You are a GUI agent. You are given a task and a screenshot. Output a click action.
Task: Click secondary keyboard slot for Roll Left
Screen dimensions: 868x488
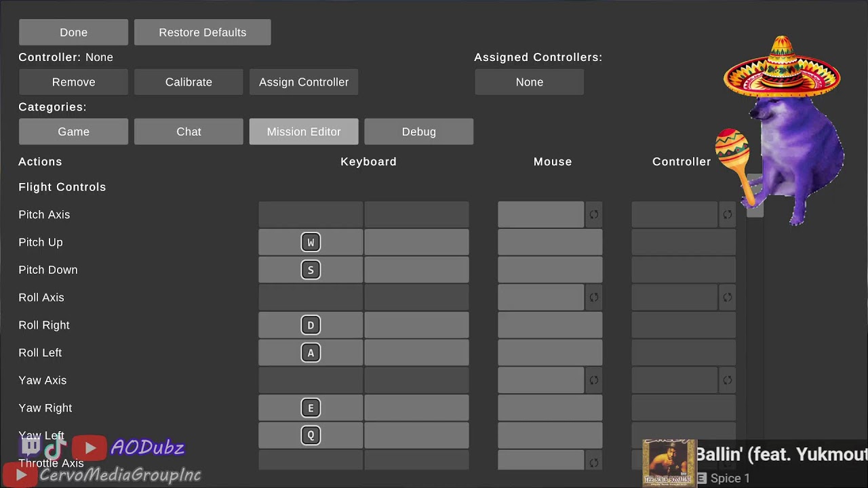coord(416,353)
